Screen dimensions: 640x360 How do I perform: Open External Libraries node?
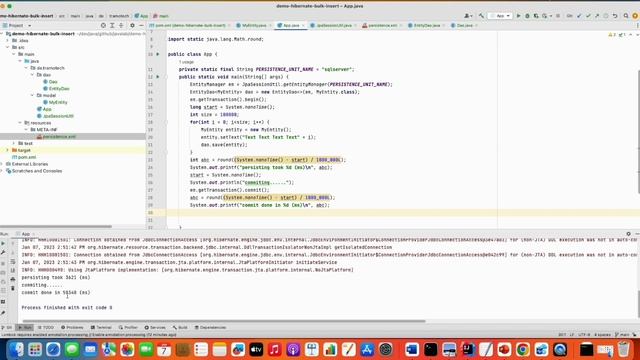(27, 164)
